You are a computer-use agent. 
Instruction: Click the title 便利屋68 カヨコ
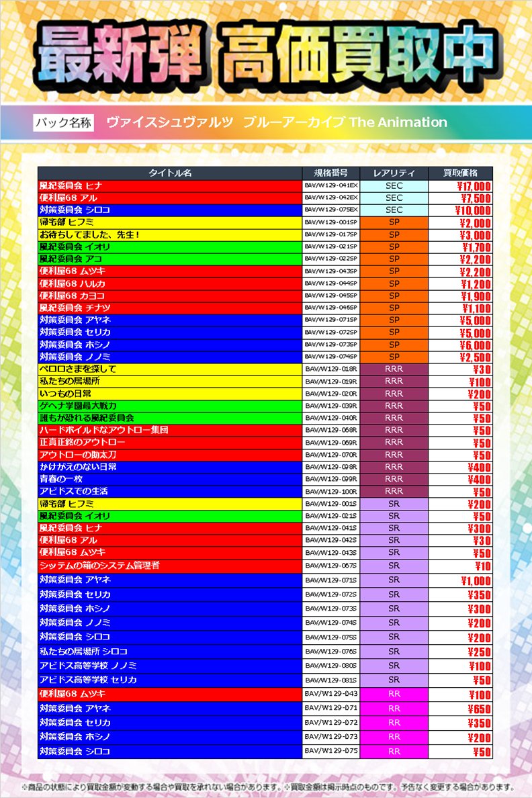point(73,296)
